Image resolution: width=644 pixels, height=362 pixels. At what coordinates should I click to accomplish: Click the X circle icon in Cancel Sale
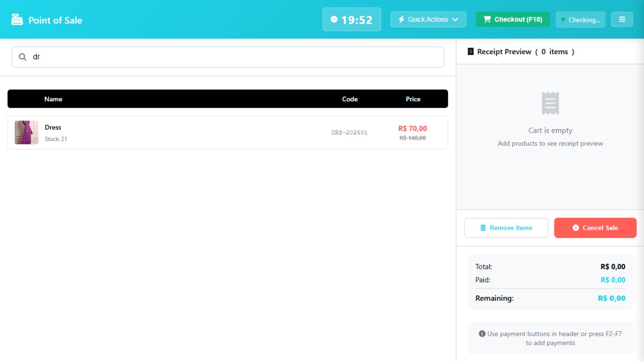coord(576,228)
